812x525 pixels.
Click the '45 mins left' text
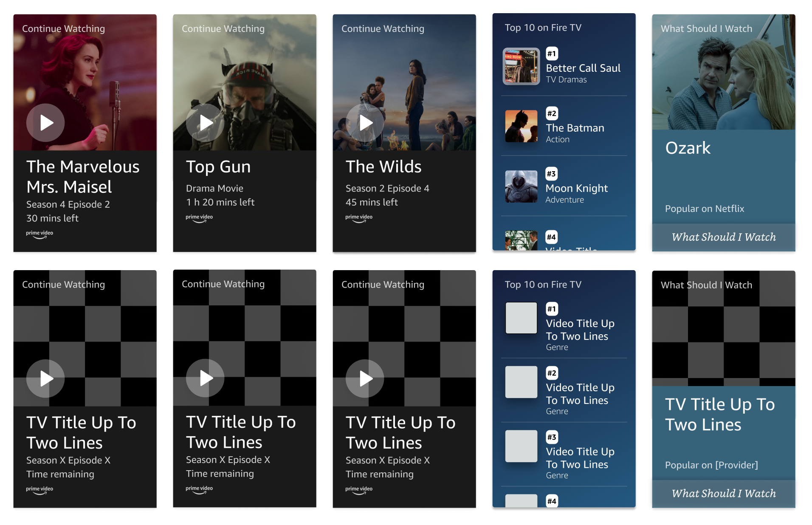[372, 202]
